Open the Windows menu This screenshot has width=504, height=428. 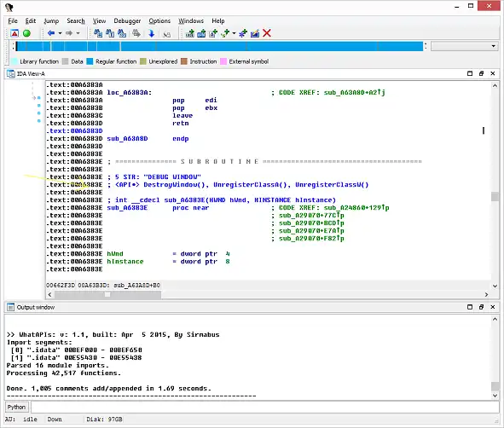click(x=191, y=20)
